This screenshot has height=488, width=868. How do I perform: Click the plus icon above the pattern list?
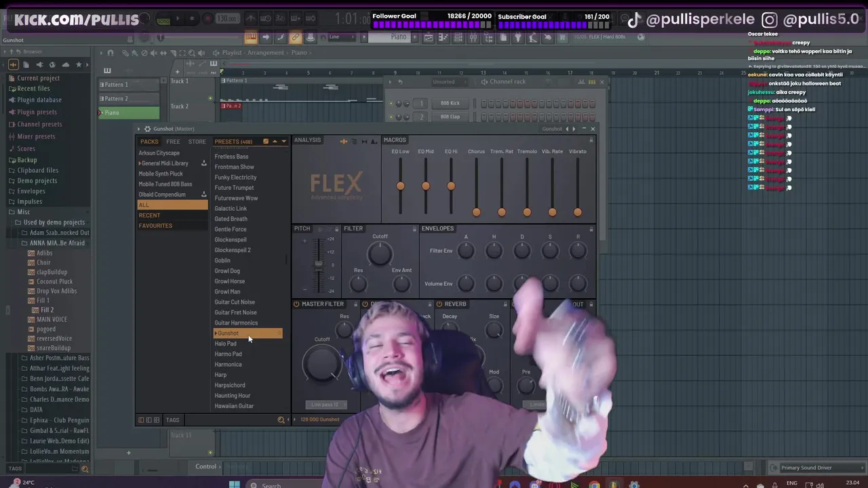point(177,71)
